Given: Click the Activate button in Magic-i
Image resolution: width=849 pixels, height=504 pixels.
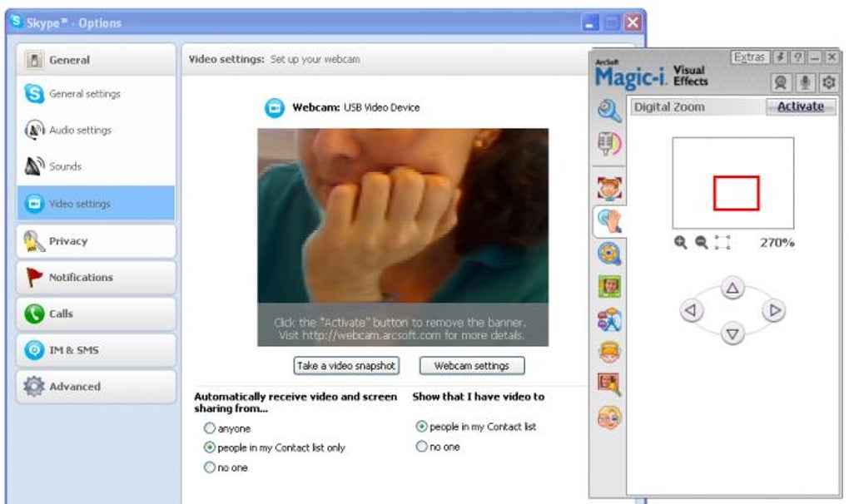Looking at the screenshot, I should (x=801, y=106).
